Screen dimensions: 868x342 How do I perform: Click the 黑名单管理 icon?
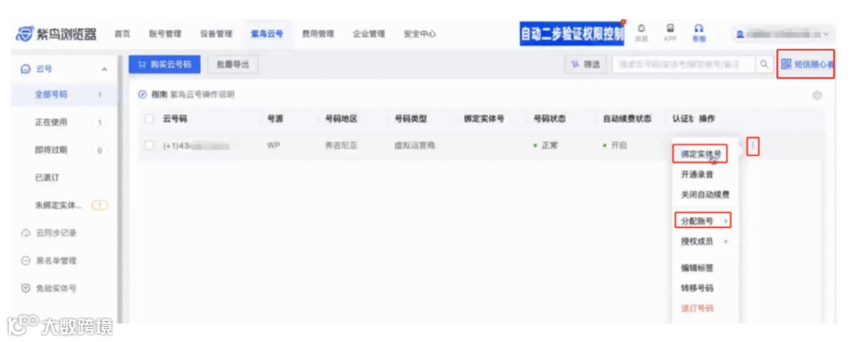(25, 261)
